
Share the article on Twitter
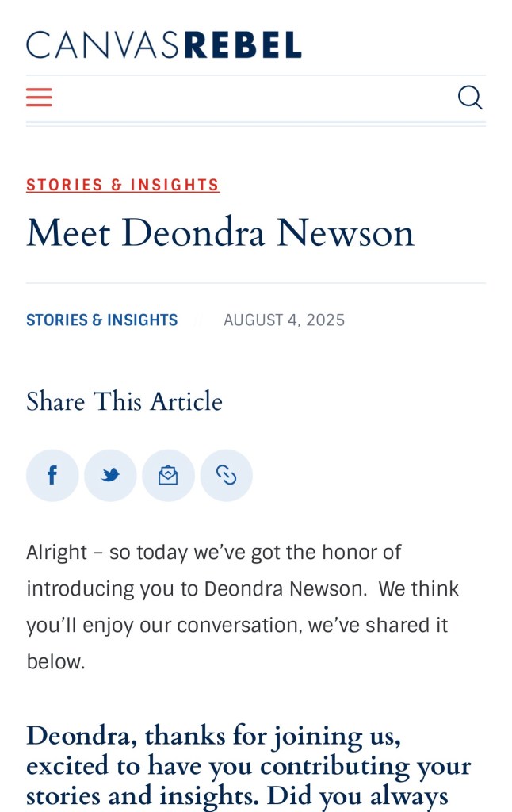[110, 476]
